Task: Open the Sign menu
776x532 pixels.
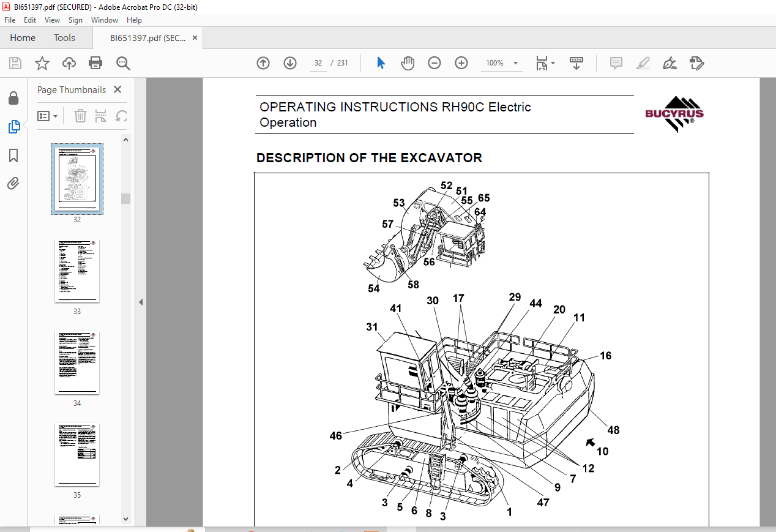Action: pyautogui.click(x=75, y=20)
